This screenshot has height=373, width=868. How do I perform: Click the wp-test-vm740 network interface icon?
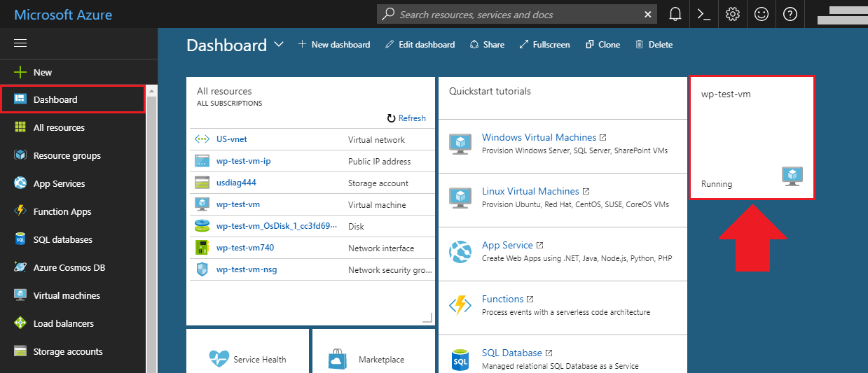202,248
